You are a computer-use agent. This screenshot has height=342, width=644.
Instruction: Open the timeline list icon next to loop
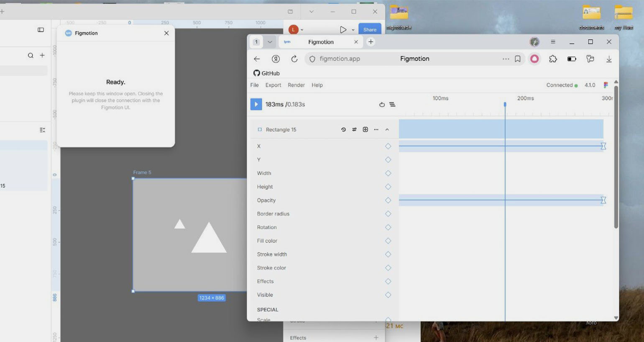(x=392, y=105)
